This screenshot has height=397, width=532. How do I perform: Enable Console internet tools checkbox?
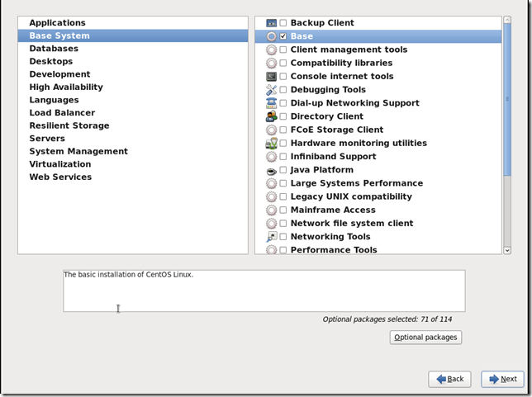click(283, 76)
